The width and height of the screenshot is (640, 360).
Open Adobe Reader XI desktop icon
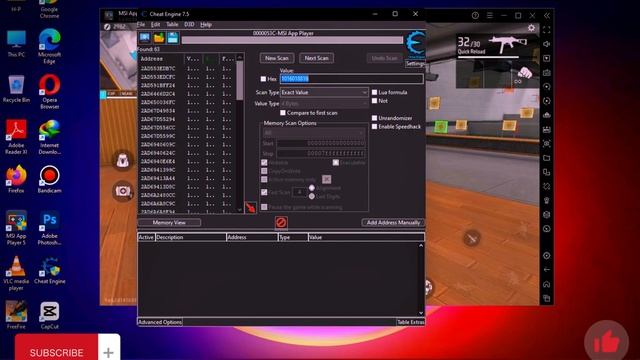pyautogui.click(x=16, y=137)
